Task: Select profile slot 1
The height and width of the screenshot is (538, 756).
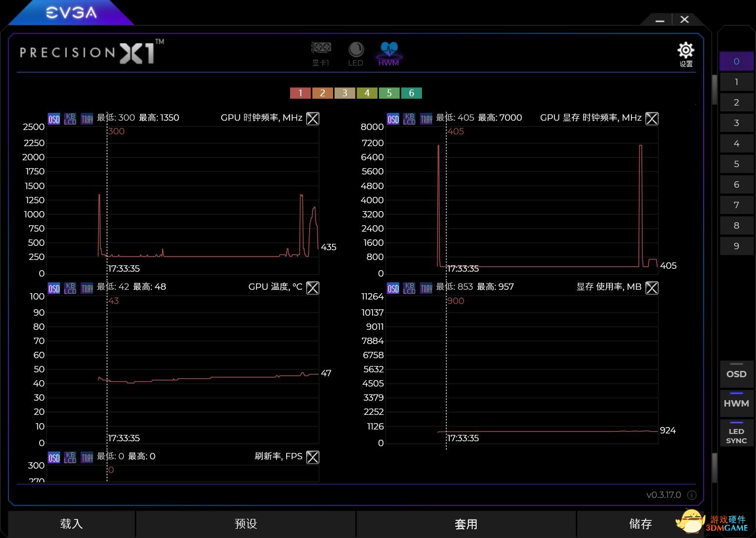Action: point(736,82)
